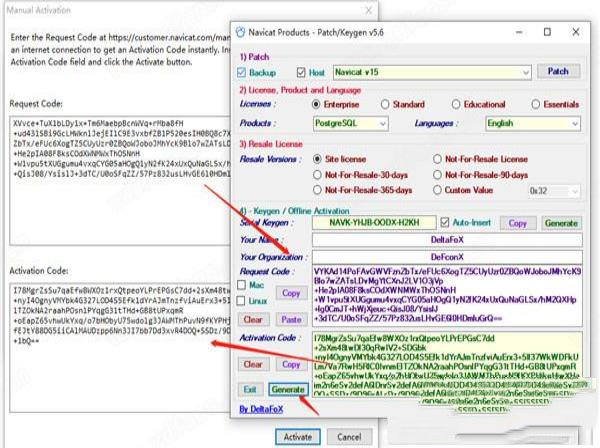Toggle the Linux checkbox
The height and width of the screenshot is (448, 600).
click(241, 301)
